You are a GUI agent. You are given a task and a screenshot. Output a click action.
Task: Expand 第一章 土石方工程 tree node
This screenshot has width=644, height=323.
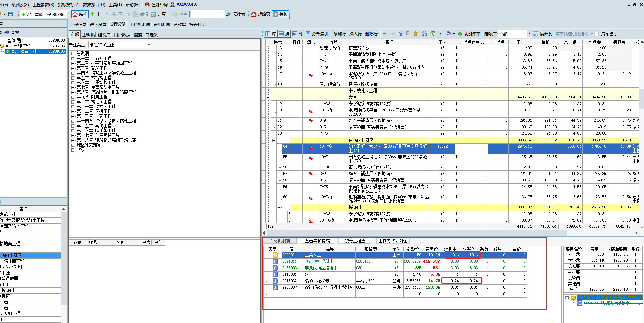(73, 58)
